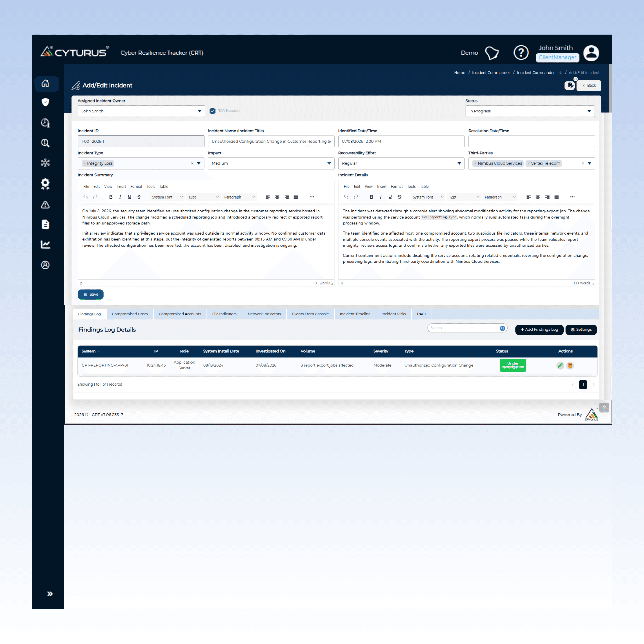Open the award badge sidebar icon
The image size is (644, 644).
[45, 184]
